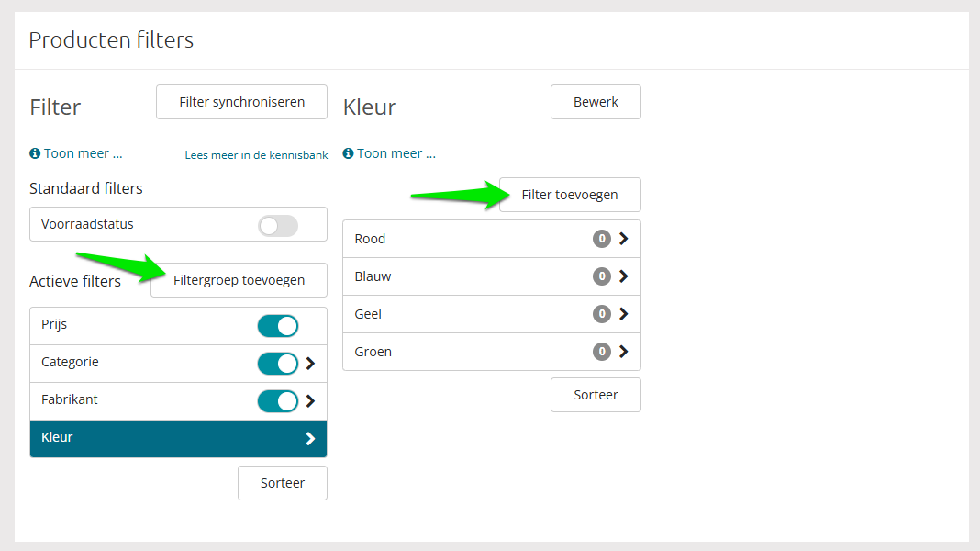Click Filtergroep toevoegen button
The height and width of the screenshot is (551, 980).
239,280
